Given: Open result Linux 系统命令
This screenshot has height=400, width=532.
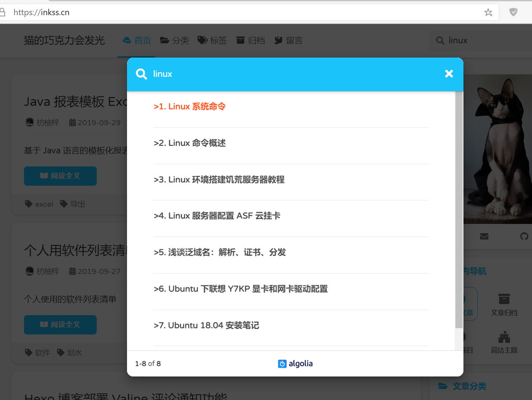Looking at the screenshot, I should [x=190, y=106].
